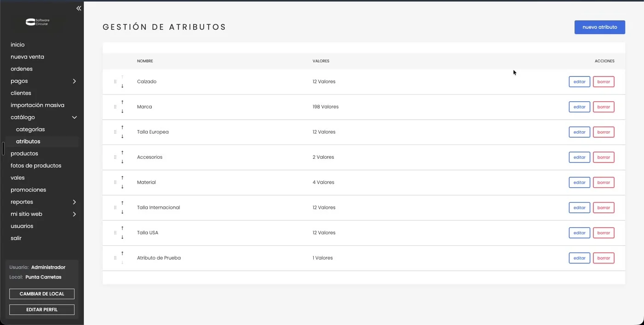
Task: Move Talla Europea down with arrow
Action: [122, 137]
